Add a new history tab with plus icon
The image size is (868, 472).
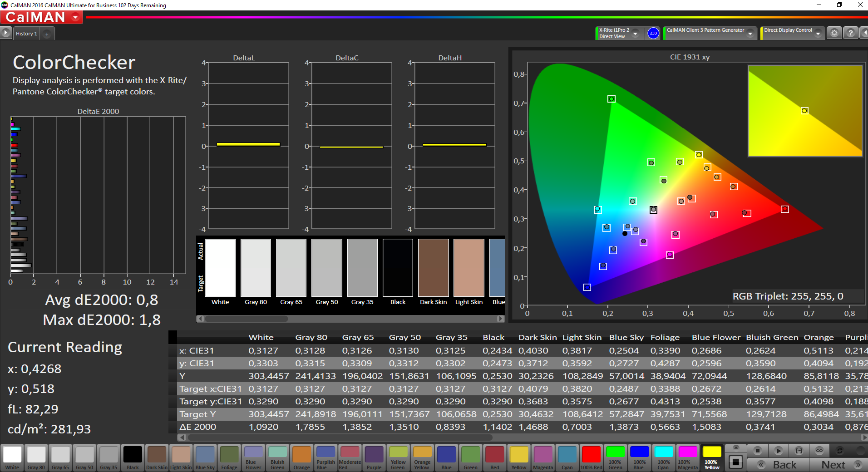[x=47, y=34]
